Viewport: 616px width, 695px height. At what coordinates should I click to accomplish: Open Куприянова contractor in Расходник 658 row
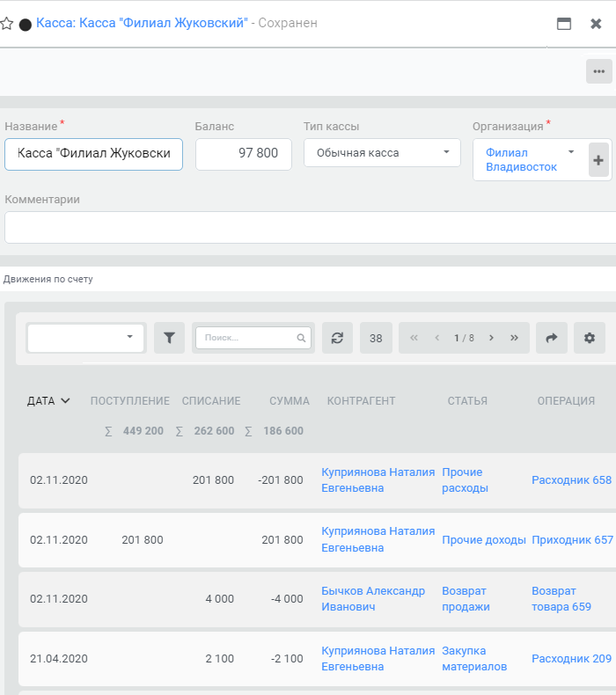(378, 480)
